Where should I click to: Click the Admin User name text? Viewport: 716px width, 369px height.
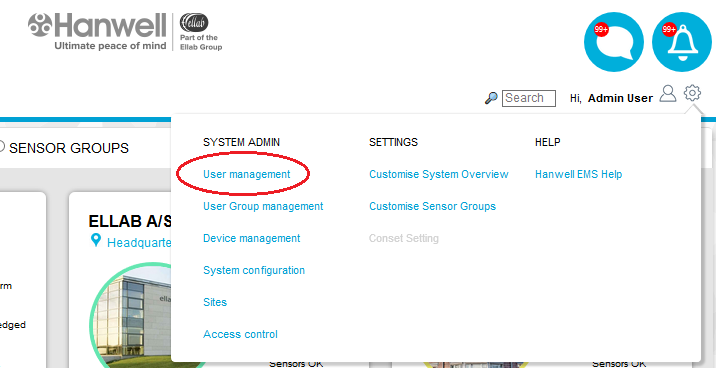tap(620, 98)
